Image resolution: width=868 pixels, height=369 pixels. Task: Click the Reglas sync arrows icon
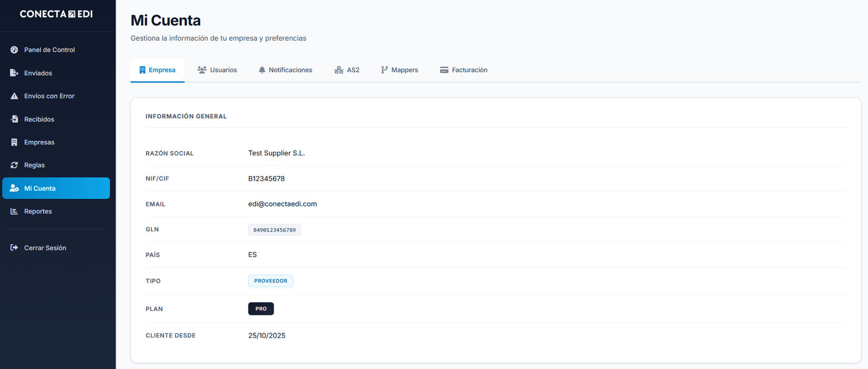click(x=14, y=165)
